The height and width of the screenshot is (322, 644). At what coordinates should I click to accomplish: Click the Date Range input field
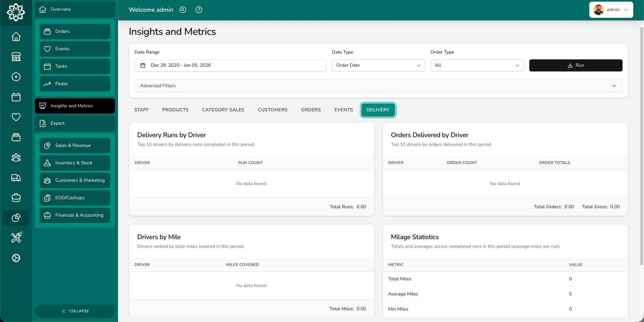click(230, 65)
